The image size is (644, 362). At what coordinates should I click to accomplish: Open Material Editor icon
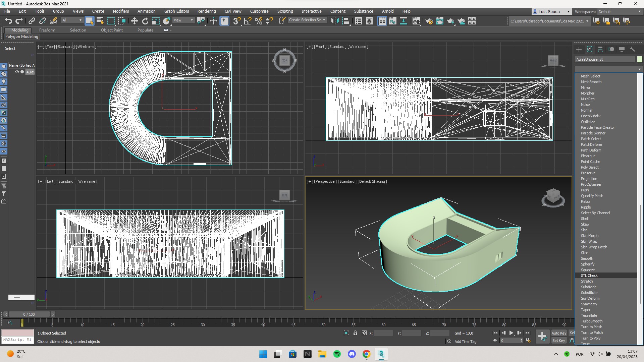tap(416, 21)
